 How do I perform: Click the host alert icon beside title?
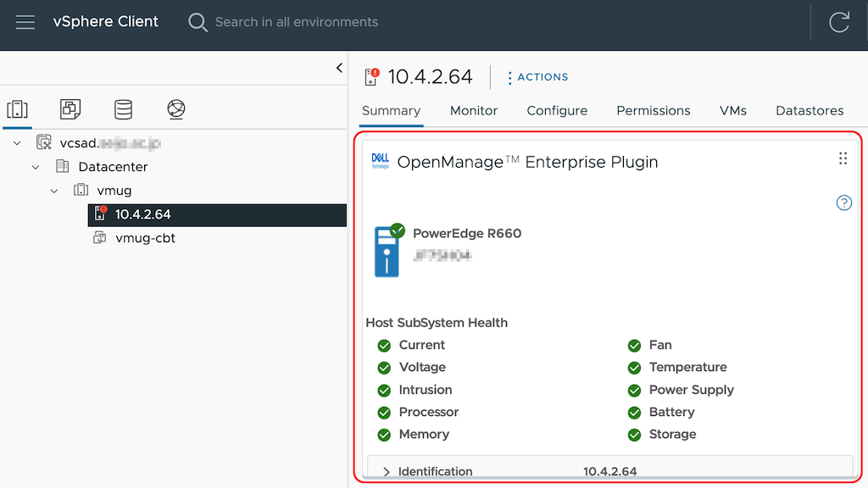pyautogui.click(x=372, y=77)
